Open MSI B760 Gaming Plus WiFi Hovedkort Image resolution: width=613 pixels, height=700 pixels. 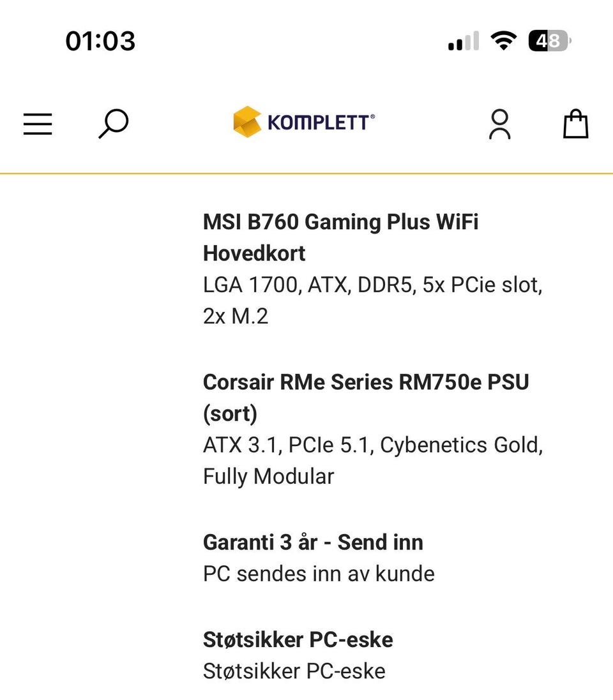coord(340,237)
